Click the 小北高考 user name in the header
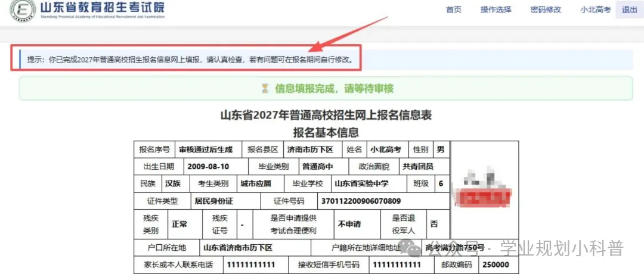This screenshot has height=274, width=644. click(595, 10)
